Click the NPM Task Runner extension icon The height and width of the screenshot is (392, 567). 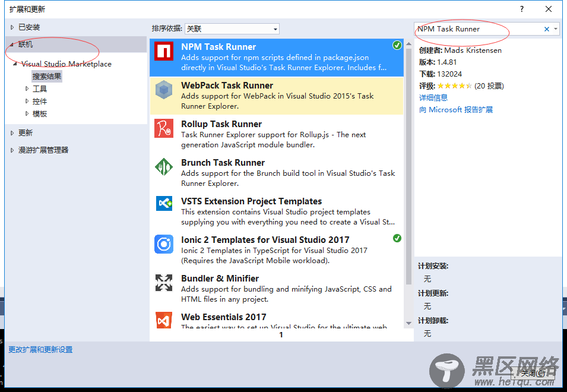(164, 51)
